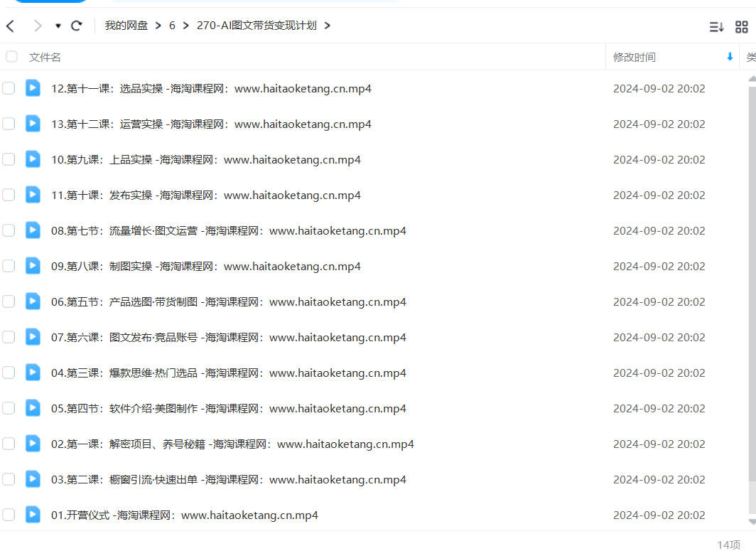Open the navigation history dropdown triangle
This screenshot has height=551, width=756.
58,26
